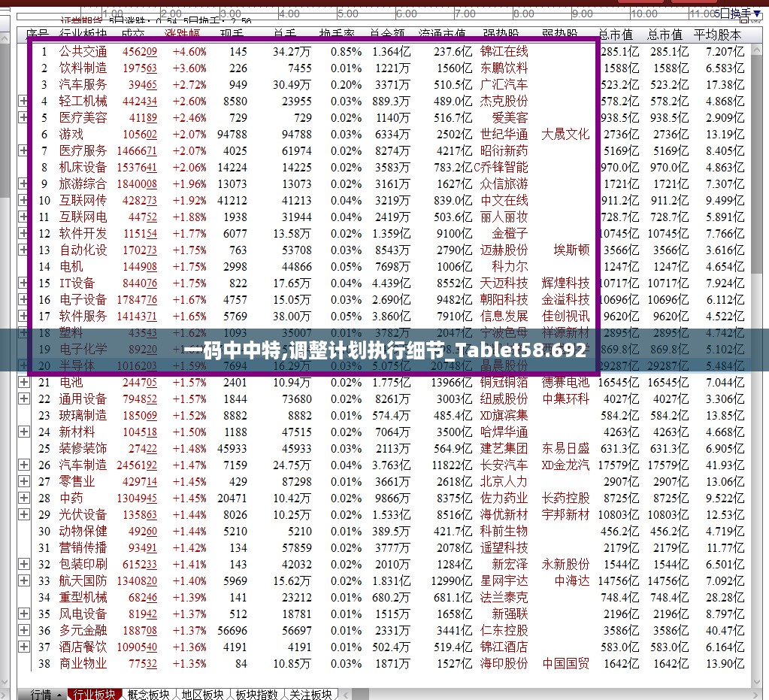Expand the 通用设备 row plus box
Viewport: 769px width, 700px height.
(x=23, y=398)
